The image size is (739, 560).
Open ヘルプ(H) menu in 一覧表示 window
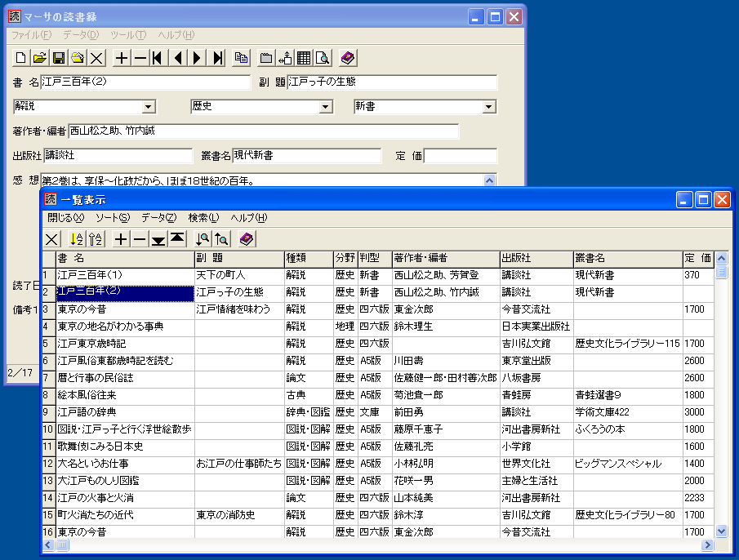(249, 218)
